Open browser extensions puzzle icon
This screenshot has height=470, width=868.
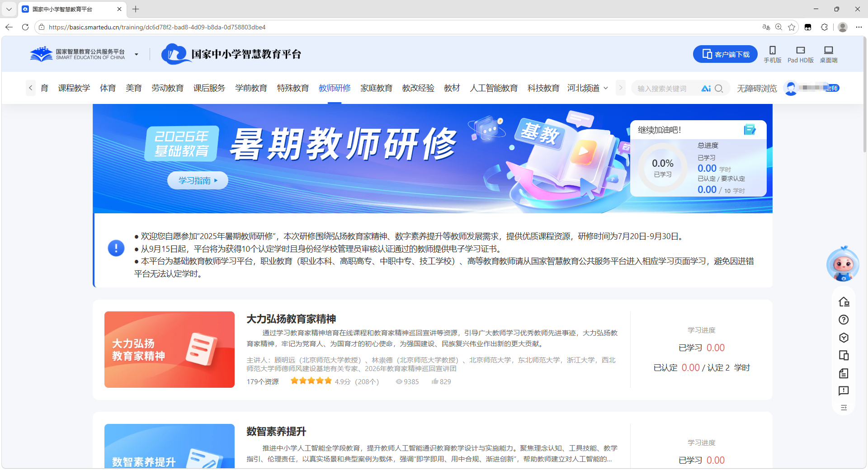coord(824,27)
